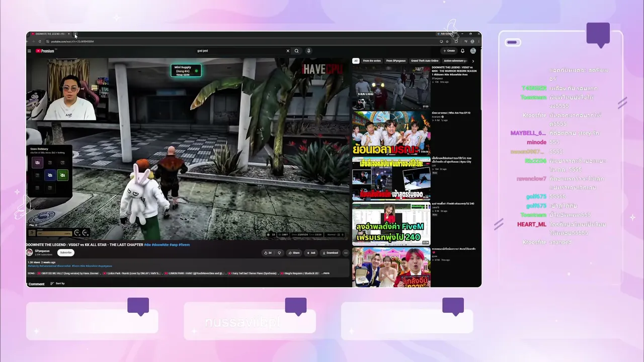Go to YouTube Premium home logo
The width and height of the screenshot is (644, 362).
45,51
